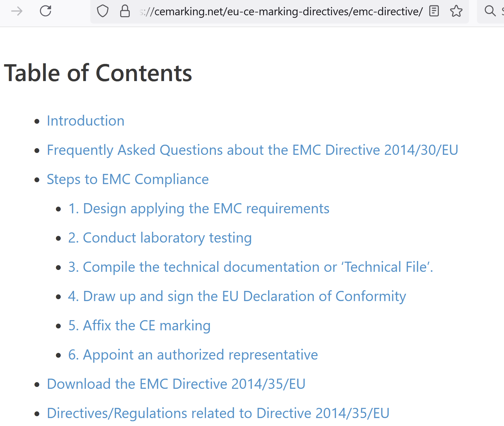
Task: Open the tracking protection shield icon
Action: [102, 11]
